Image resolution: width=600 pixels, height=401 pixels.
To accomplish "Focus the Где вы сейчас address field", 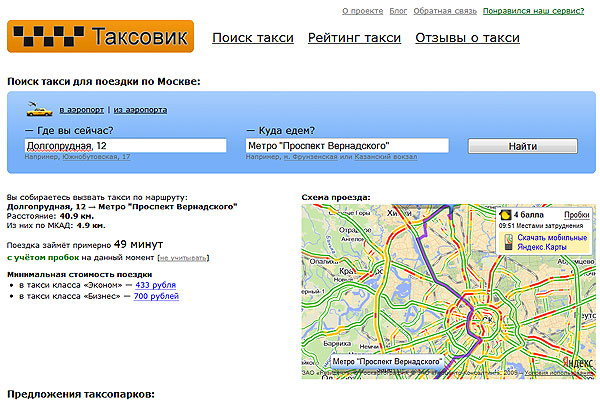I will point(127,146).
